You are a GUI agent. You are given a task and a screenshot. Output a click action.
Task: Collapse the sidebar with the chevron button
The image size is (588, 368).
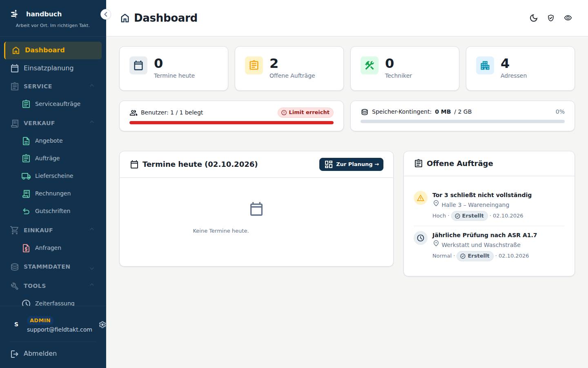[105, 14]
